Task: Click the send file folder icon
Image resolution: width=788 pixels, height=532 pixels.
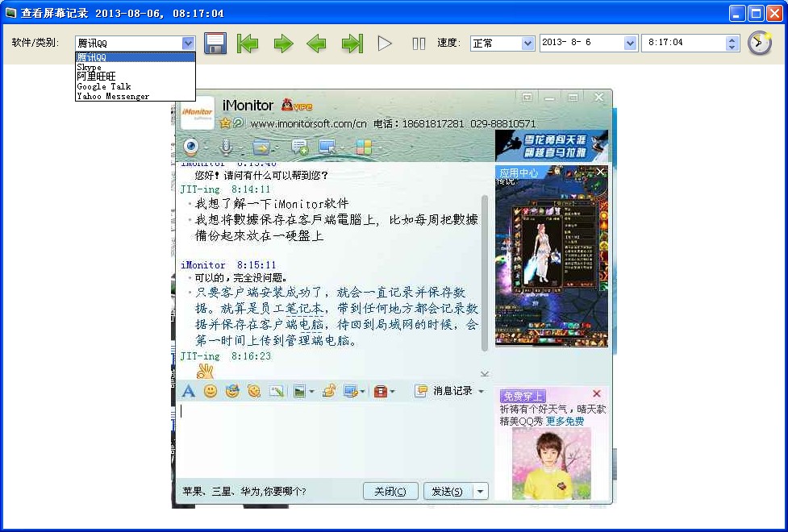Action: coord(262,148)
